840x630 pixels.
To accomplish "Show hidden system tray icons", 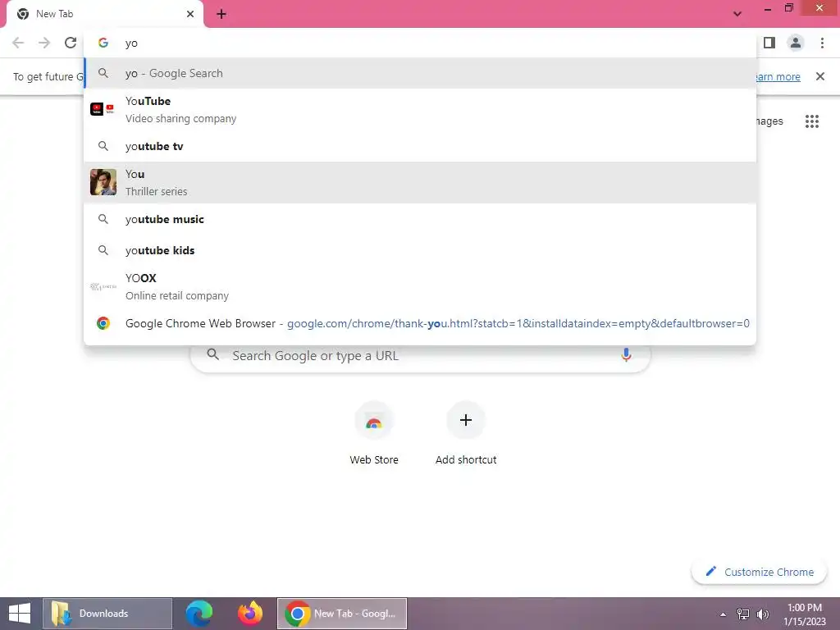I will point(723,614).
